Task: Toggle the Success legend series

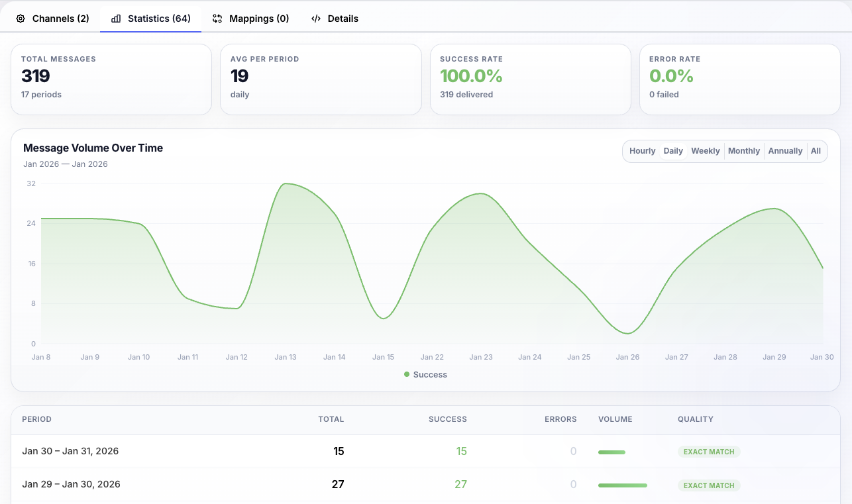Action: tap(425, 375)
